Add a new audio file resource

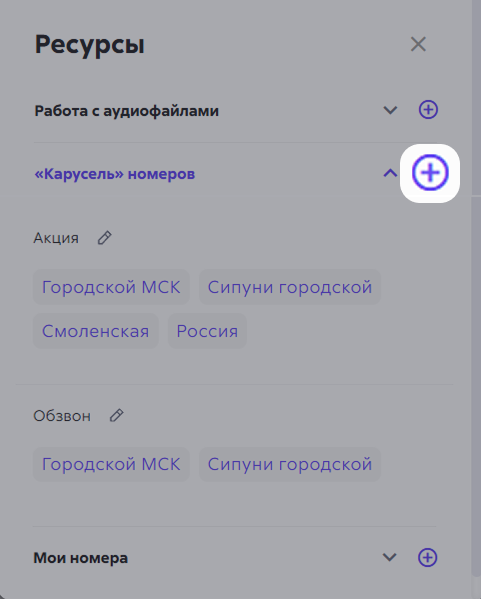[x=428, y=110]
